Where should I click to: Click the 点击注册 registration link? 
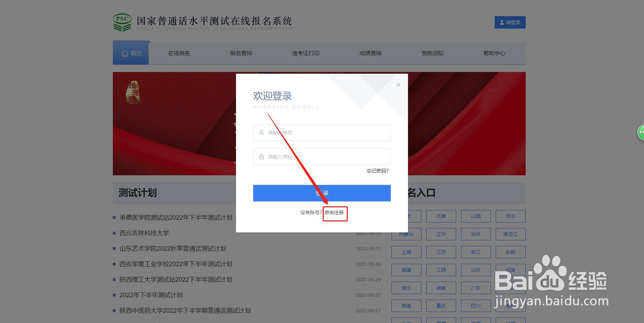pos(335,213)
